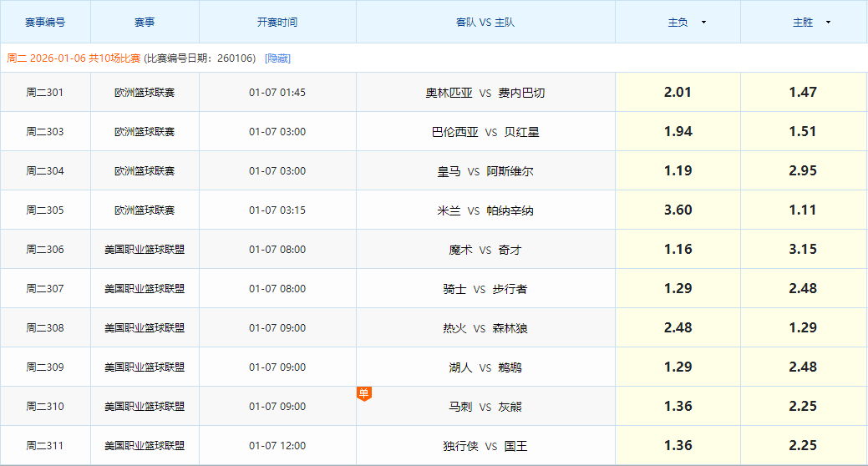The image size is (868, 466).
Task: Click the 赛事编号 column header
Action: pyautogui.click(x=45, y=23)
